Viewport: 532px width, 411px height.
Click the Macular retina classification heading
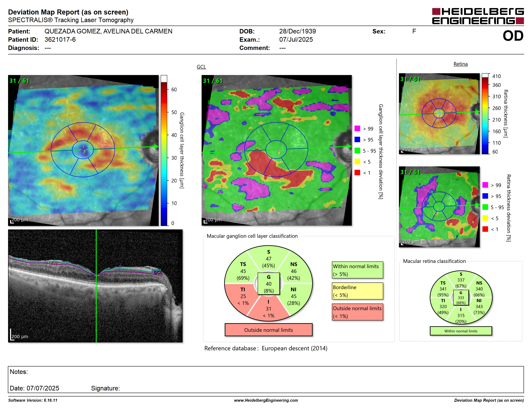434,261
